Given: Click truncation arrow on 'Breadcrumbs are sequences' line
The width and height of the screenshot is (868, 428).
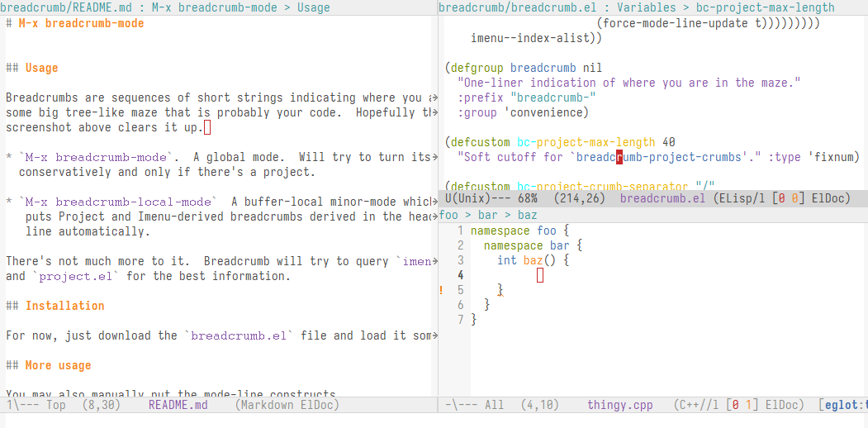Looking at the screenshot, I should [x=434, y=98].
